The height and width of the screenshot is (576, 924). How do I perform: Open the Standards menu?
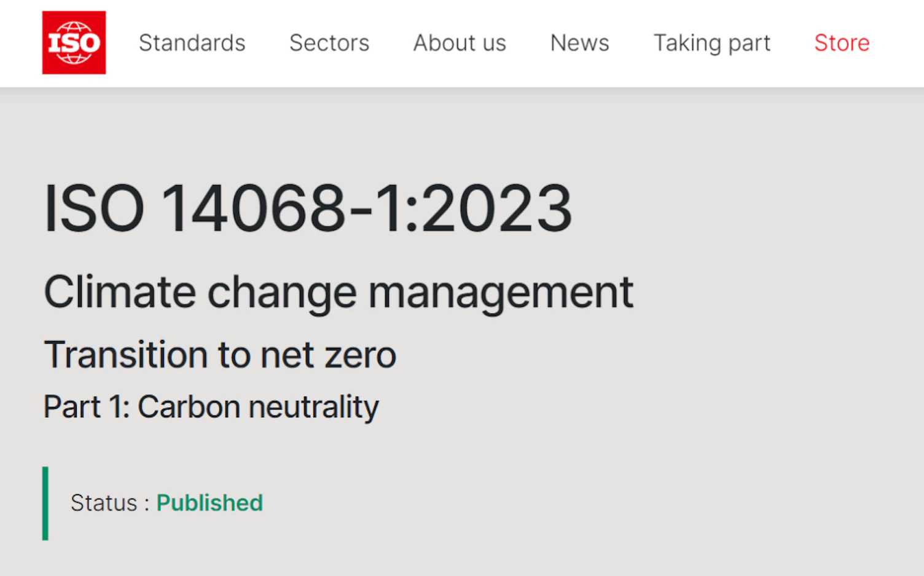point(192,43)
